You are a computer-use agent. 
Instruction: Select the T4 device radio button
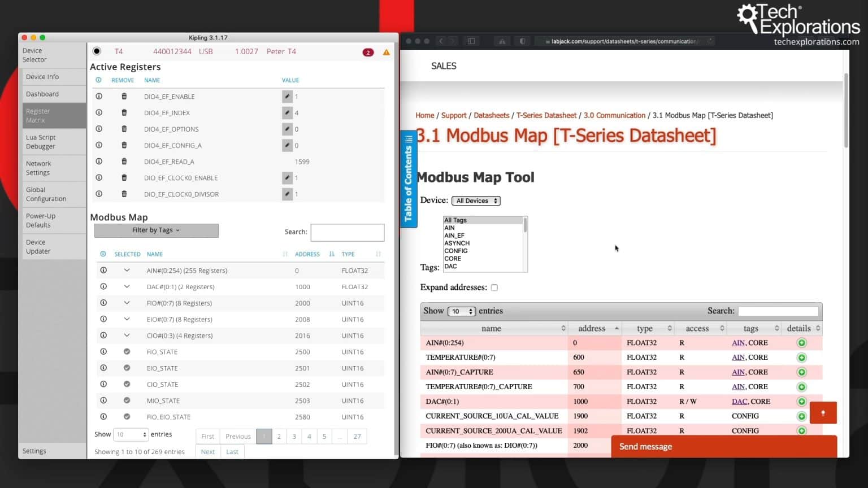click(97, 51)
